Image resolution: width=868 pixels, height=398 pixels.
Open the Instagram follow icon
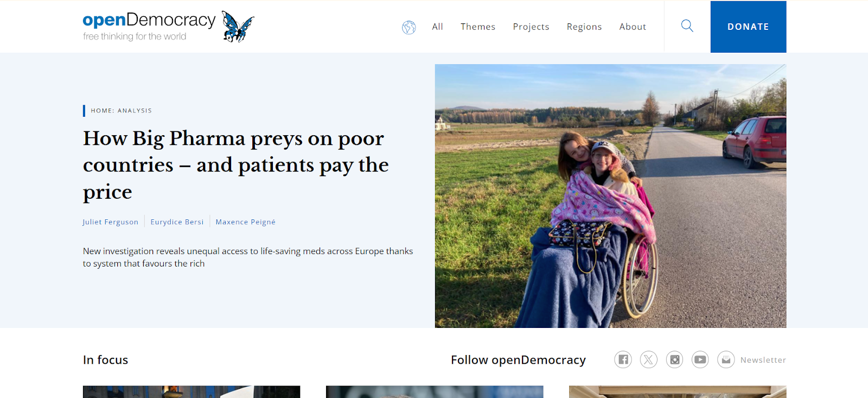(674, 359)
